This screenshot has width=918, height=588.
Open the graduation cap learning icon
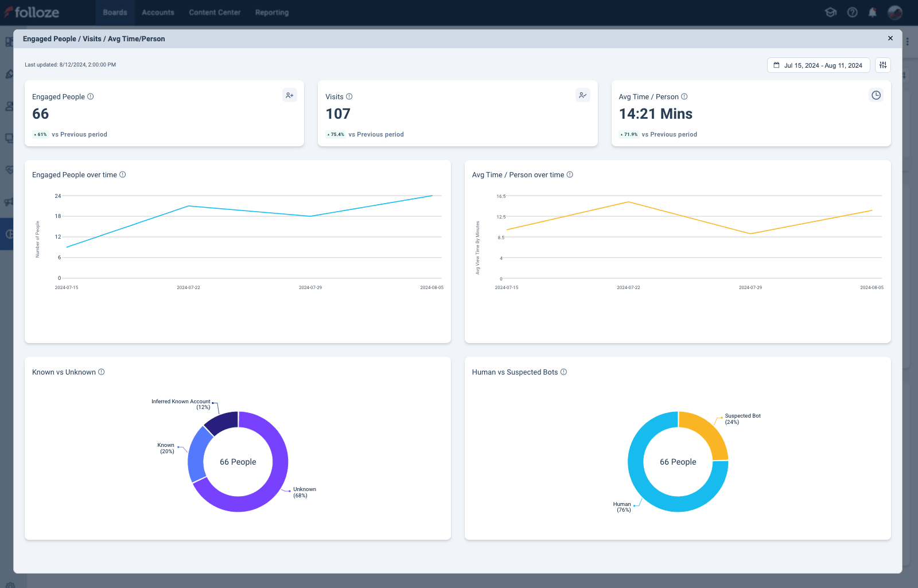tap(830, 13)
